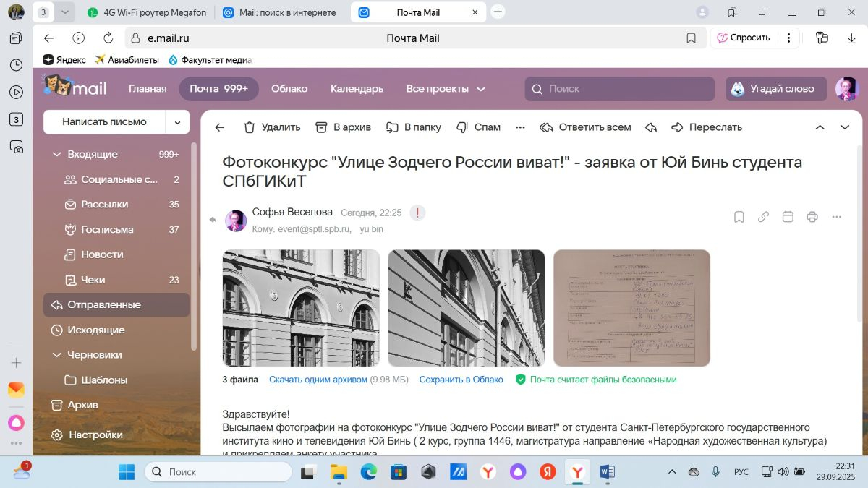Toggle page bookmark in the address bar
868x488 pixels.
691,38
